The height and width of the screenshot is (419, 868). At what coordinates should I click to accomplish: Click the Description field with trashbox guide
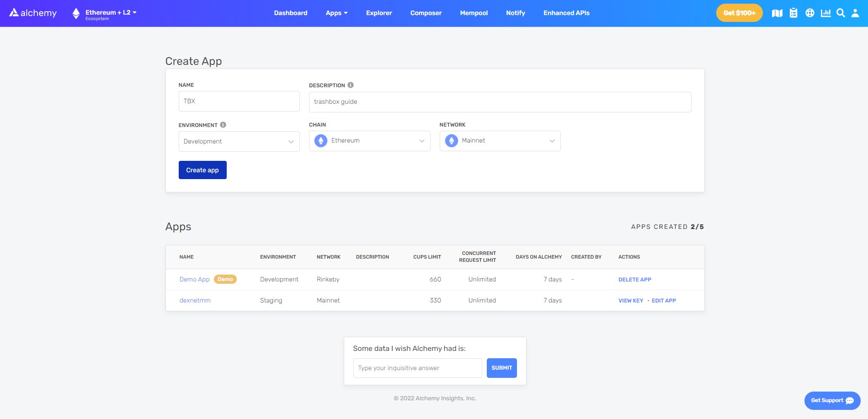pyautogui.click(x=500, y=102)
